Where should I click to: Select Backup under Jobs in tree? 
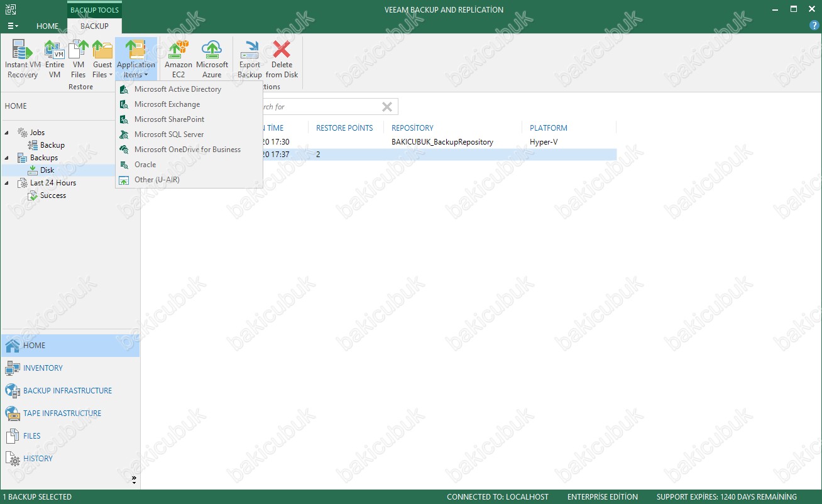52,145
